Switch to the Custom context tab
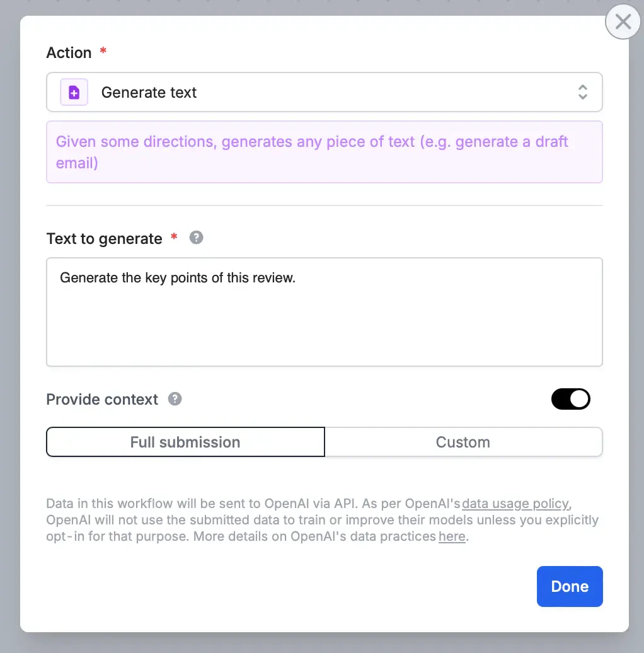Screen dimensions: 644x653 pyautogui.click(x=463, y=442)
